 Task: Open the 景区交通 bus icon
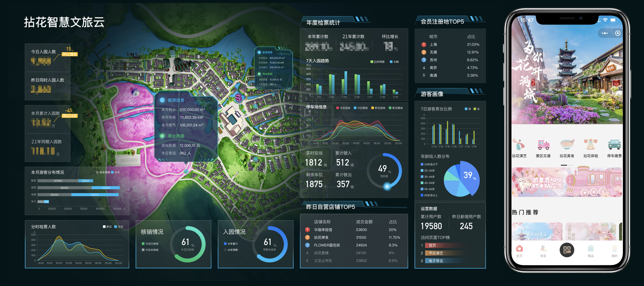[x=543, y=145]
